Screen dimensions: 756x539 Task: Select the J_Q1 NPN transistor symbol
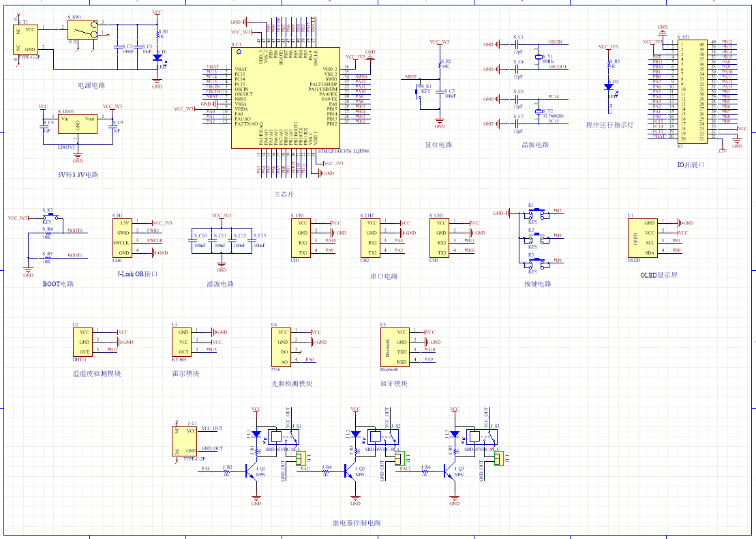click(x=252, y=471)
